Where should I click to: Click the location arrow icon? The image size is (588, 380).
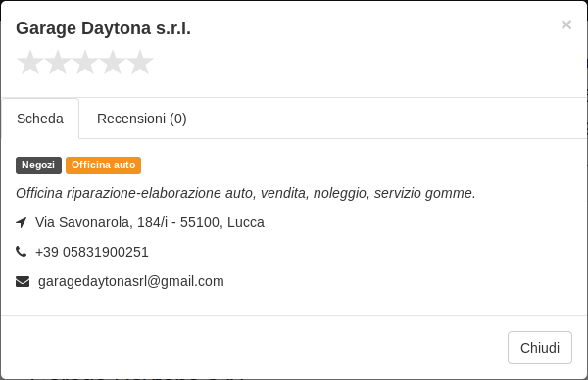tap(22, 222)
